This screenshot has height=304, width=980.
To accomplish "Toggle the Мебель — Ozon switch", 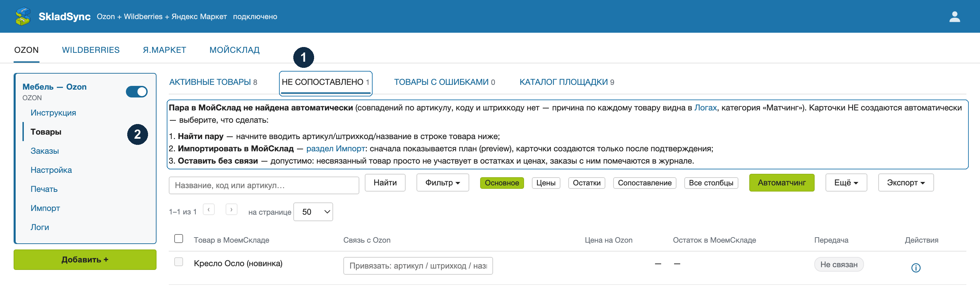I will (x=137, y=91).
